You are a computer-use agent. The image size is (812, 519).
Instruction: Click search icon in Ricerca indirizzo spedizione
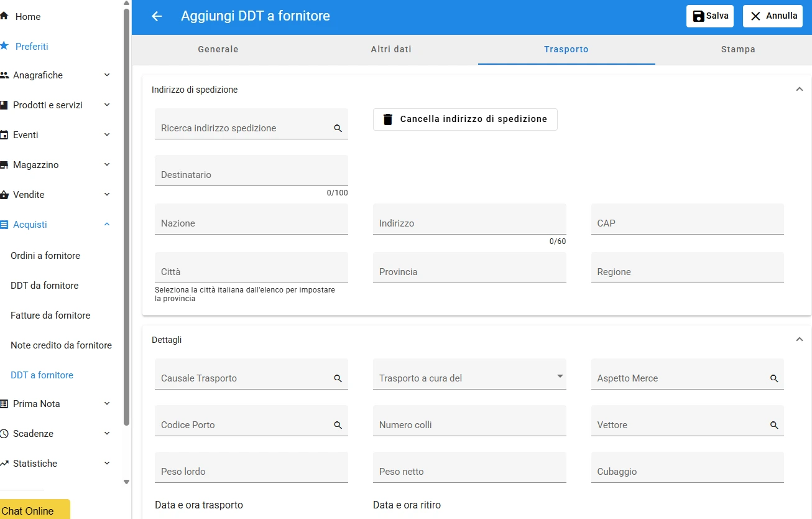tap(338, 128)
